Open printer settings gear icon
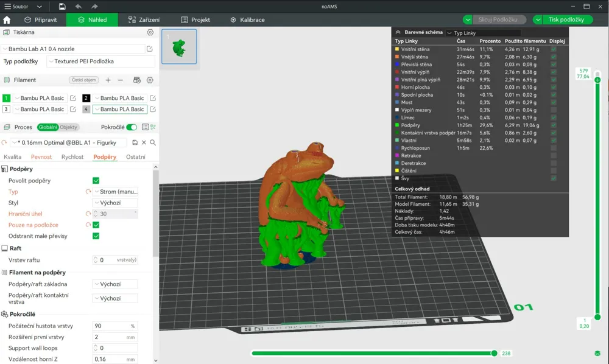Image resolution: width=609 pixels, height=364 pixels. pos(150,32)
